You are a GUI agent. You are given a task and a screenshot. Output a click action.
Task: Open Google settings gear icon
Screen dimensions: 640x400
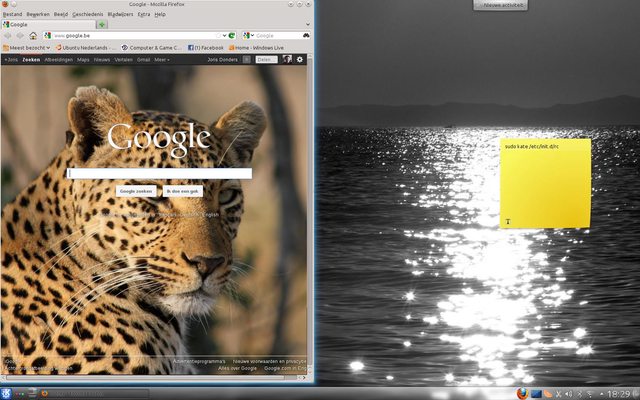point(300,60)
